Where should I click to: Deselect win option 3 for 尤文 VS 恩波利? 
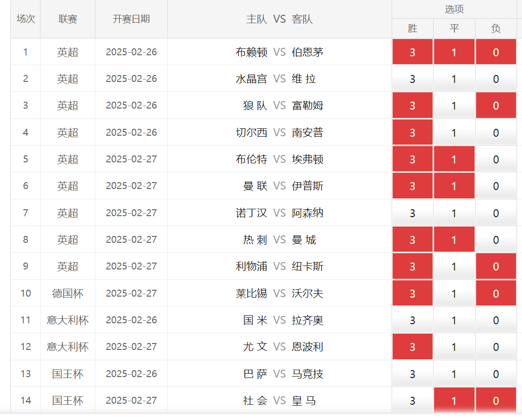pyautogui.click(x=412, y=347)
